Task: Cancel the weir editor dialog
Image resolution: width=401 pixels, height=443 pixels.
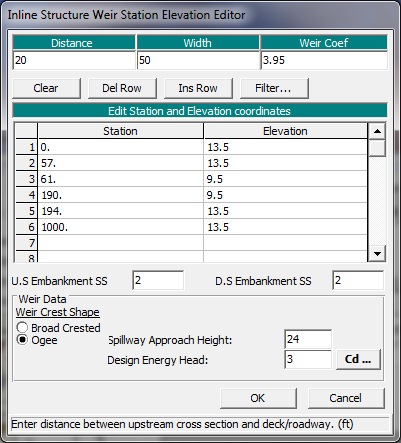Action: tap(346, 398)
